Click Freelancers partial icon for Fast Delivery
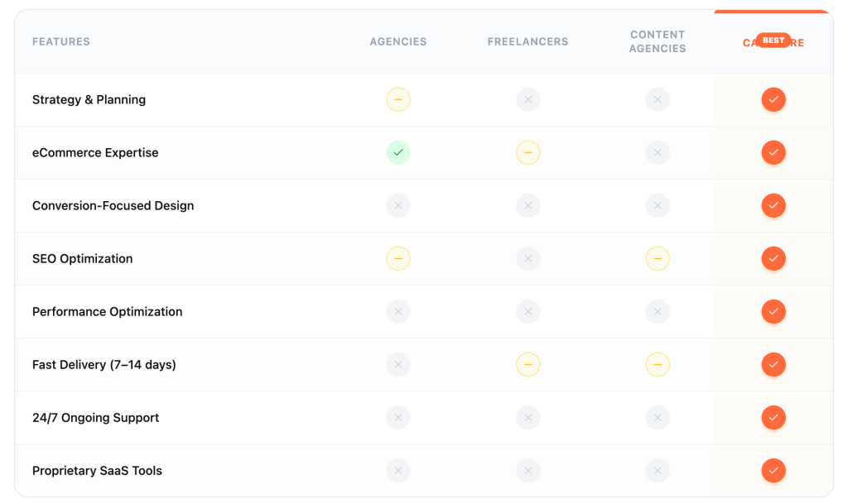 coord(528,365)
